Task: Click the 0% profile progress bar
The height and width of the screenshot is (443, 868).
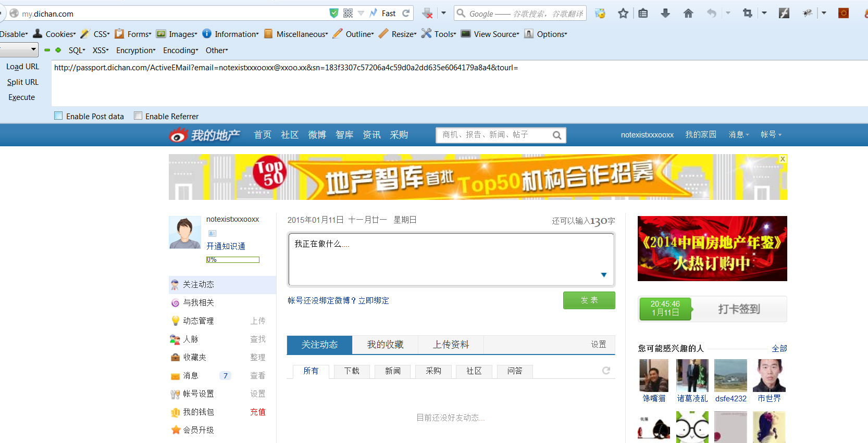Action: tap(233, 259)
